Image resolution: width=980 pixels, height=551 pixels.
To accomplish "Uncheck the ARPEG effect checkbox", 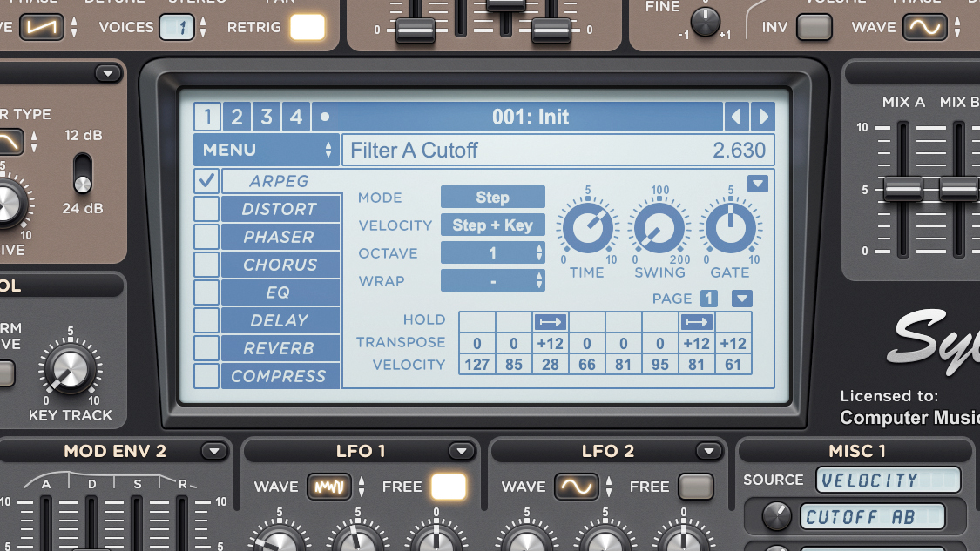I will click(206, 181).
